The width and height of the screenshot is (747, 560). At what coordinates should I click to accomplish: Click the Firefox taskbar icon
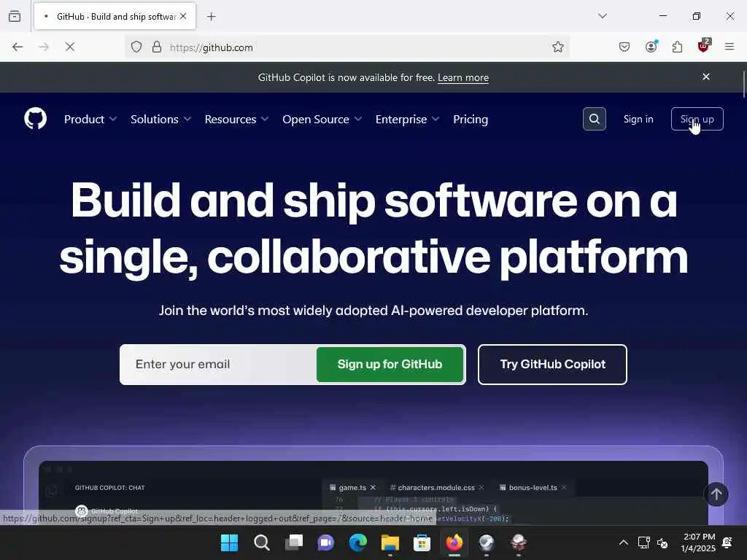click(454, 542)
